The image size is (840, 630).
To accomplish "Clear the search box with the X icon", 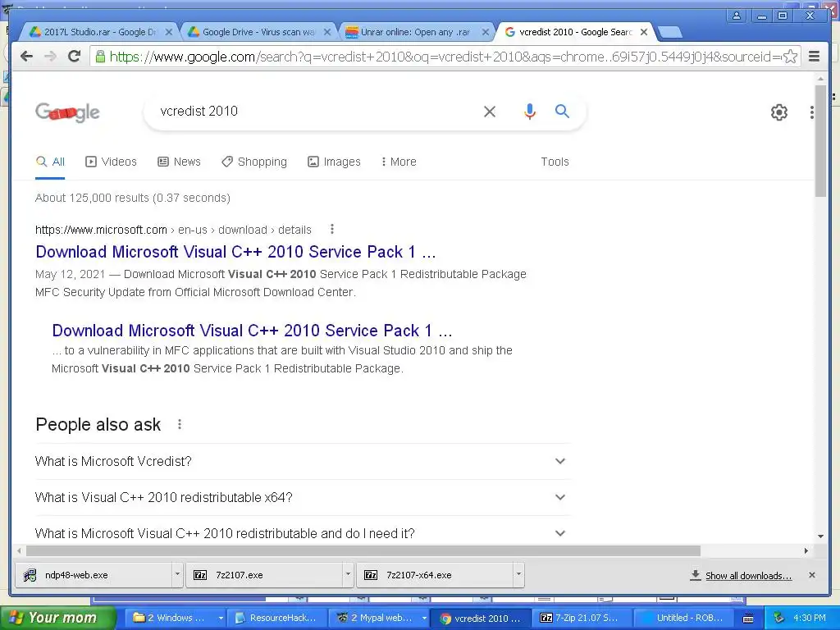I will click(490, 112).
